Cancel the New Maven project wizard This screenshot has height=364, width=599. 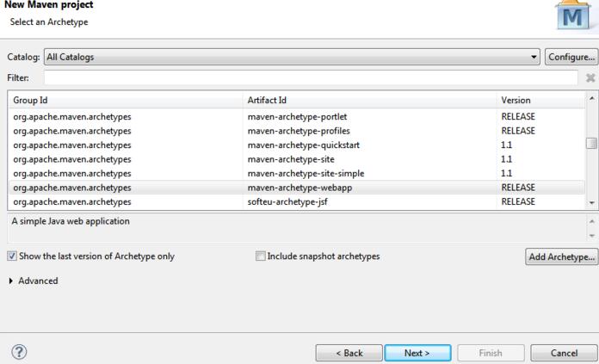tap(564, 353)
